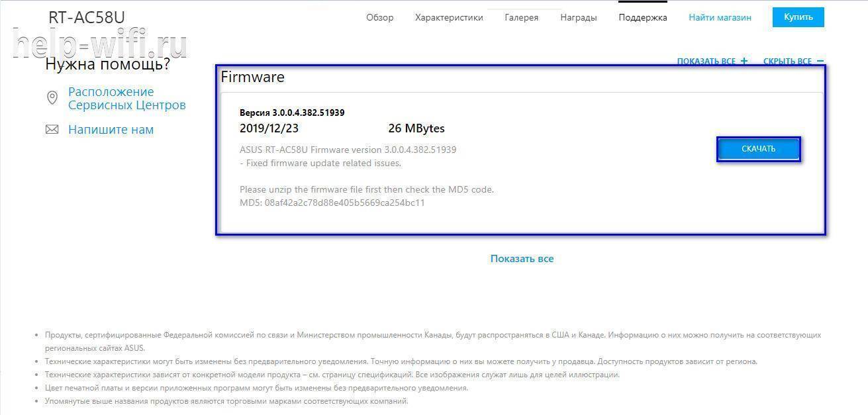Open the Обзор tab
Image resolution: width=868 pixels, height=415 pixels.
[x=379, y=17]
